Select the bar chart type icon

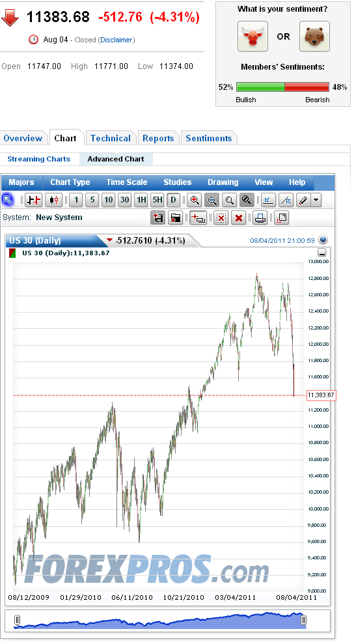33,200
